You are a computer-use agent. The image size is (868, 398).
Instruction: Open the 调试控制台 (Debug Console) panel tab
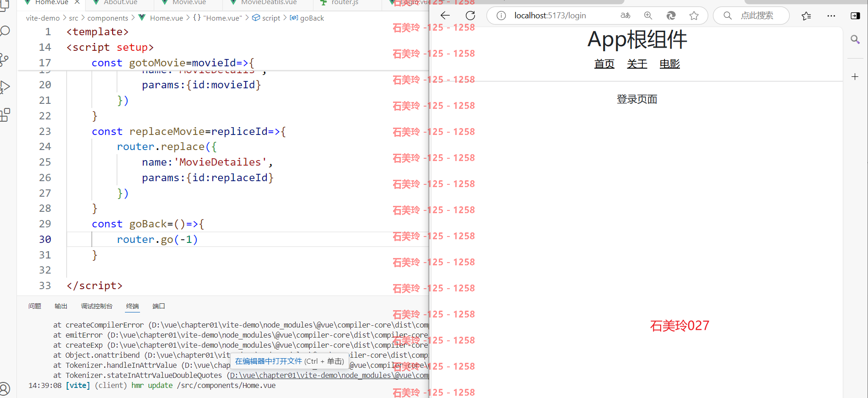pos(97,306)
